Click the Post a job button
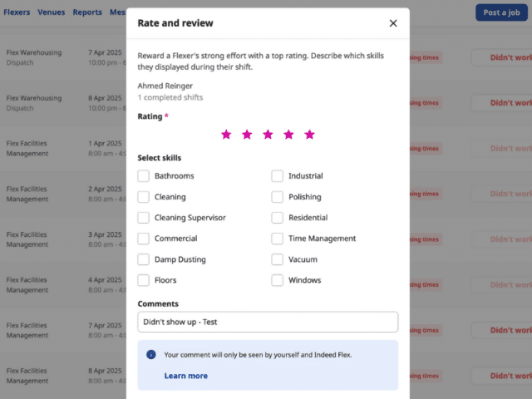Viewport: 532px width, 399px height. 501,12
